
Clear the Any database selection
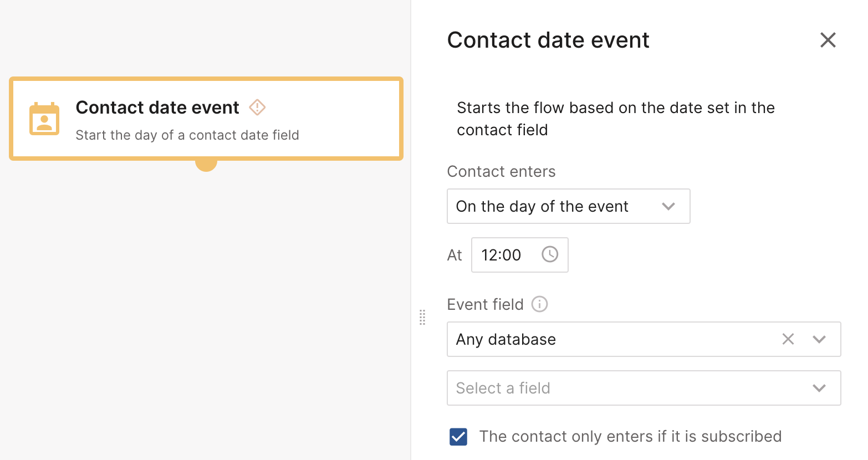tap(788, 339)
